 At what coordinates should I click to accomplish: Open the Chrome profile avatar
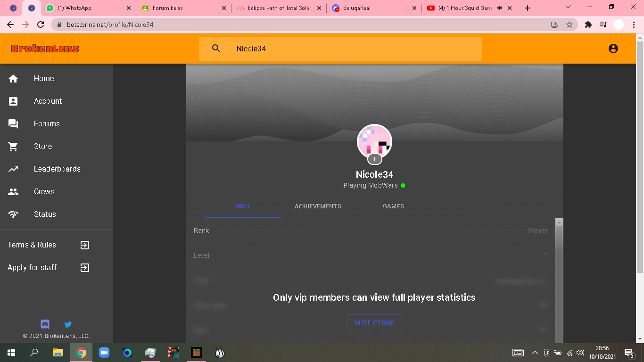click(x=619, y=25)
